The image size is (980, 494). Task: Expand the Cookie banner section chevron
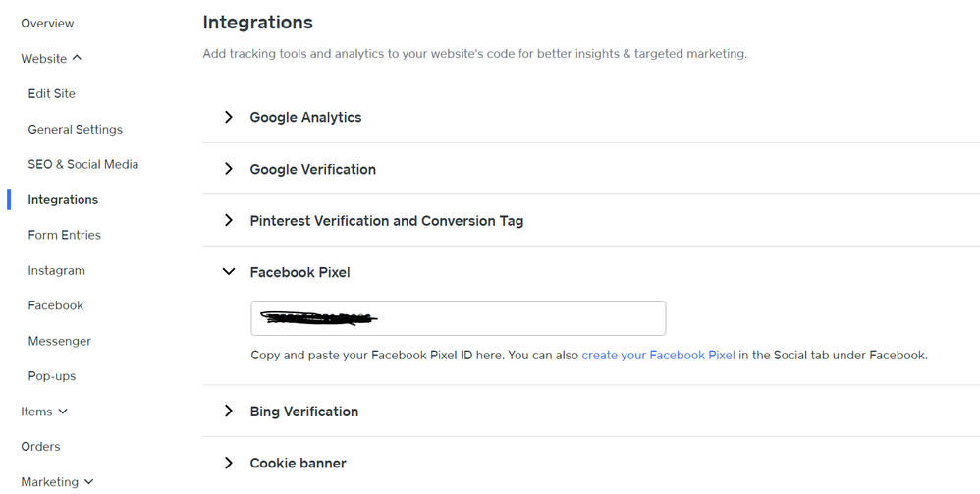click(x=229, y=464)
